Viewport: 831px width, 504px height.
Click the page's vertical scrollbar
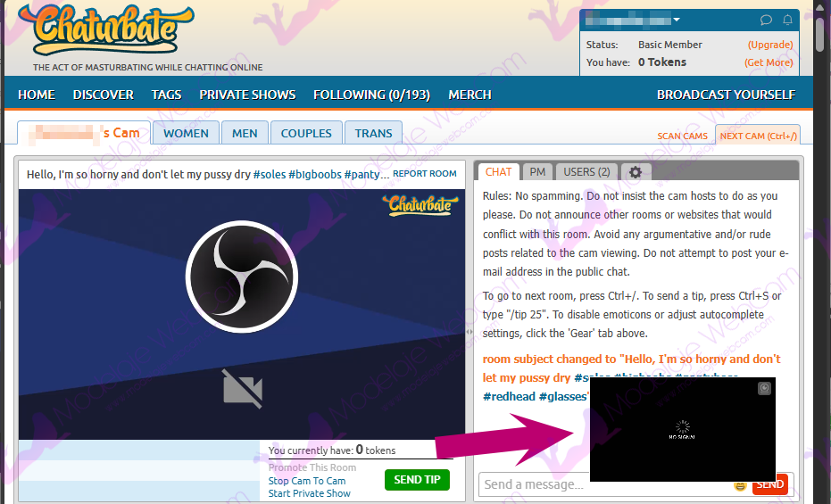tap(819, 36)
